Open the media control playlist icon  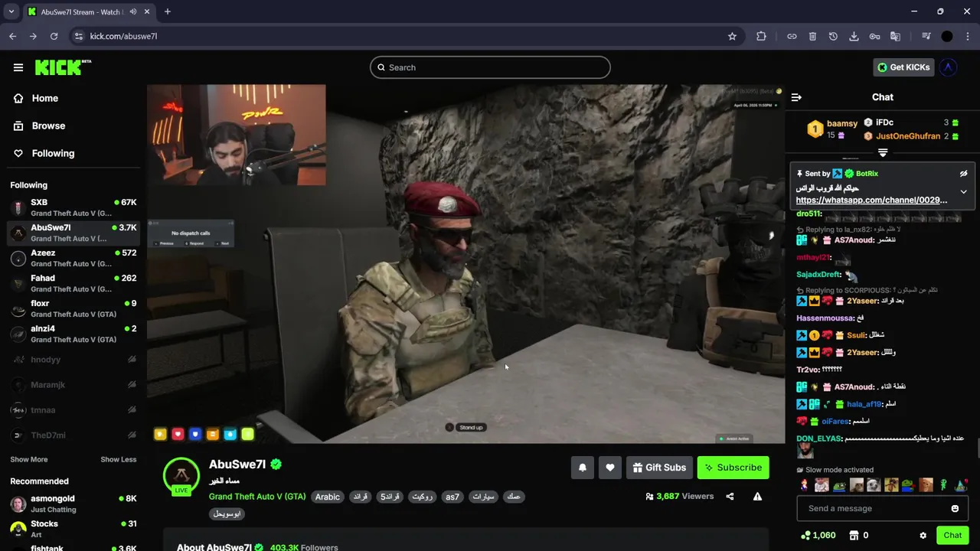(926, 36)
